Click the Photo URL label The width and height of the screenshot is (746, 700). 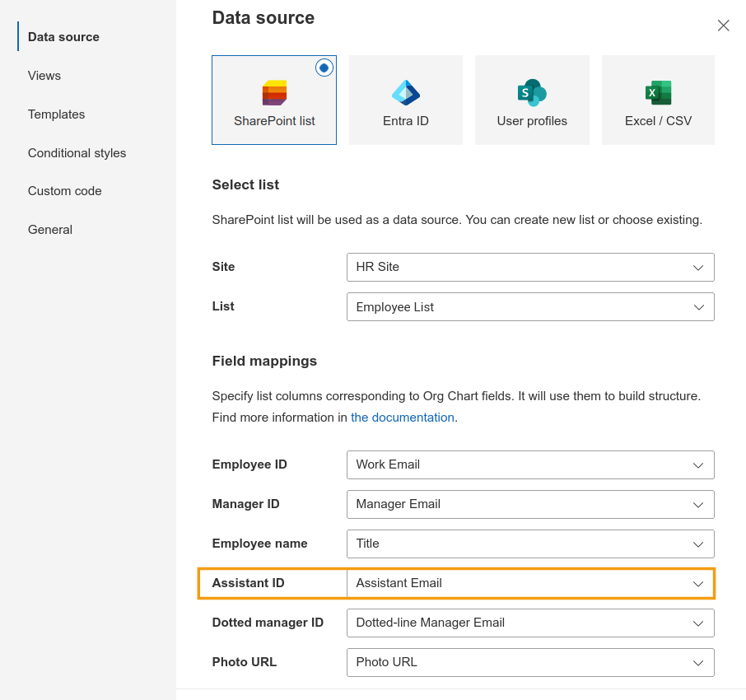point(245,662)
